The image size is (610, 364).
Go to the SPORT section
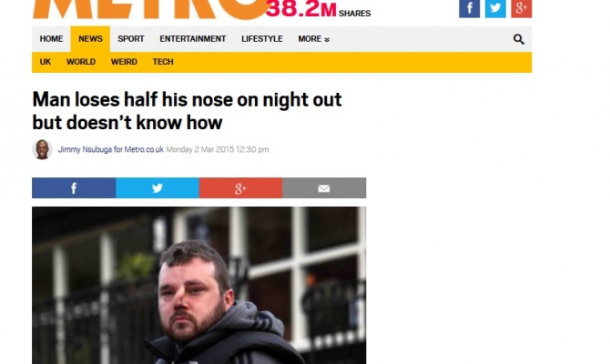click(131, 39)
